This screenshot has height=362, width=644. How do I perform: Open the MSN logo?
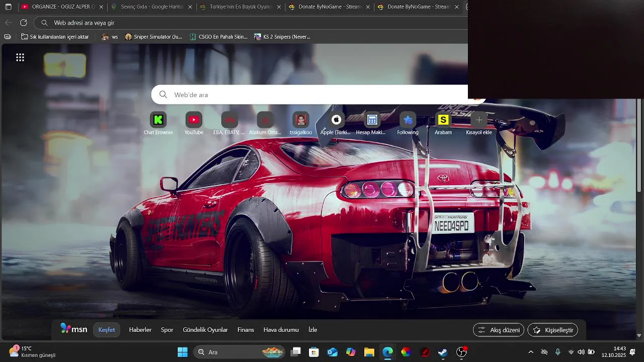[74, 329]
